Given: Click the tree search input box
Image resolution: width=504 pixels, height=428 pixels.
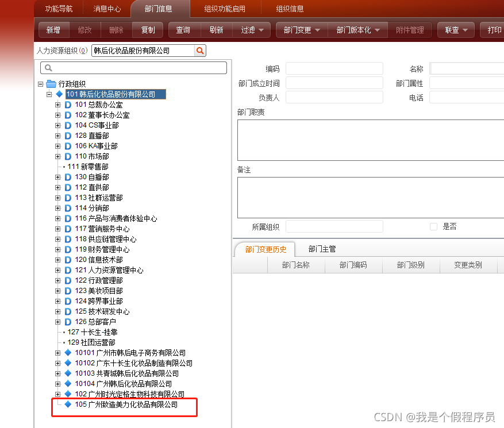Looking at the screenshot, I should (x=134, y=68).
